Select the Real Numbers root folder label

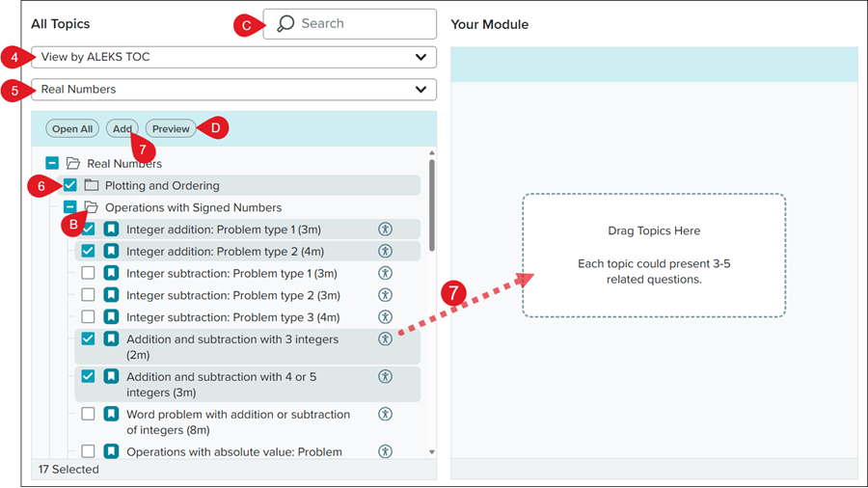pos(124,164)
